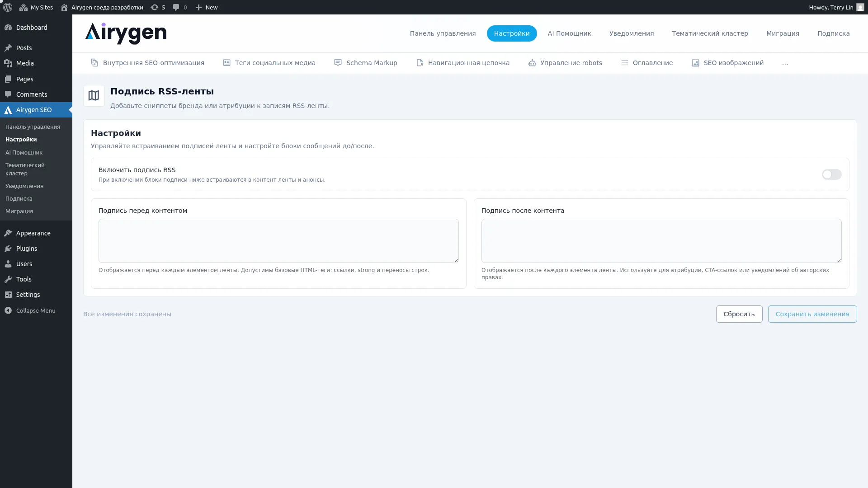
Task: Switch to Миграция top tab
Action: tap(783, 33)
